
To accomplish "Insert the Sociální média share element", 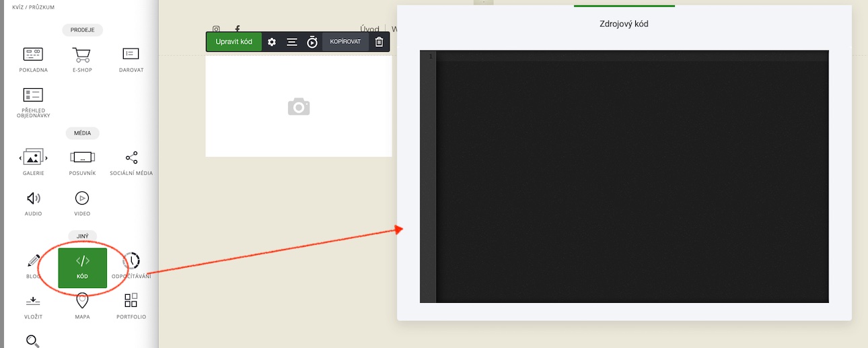I will (x=131, y=162).
